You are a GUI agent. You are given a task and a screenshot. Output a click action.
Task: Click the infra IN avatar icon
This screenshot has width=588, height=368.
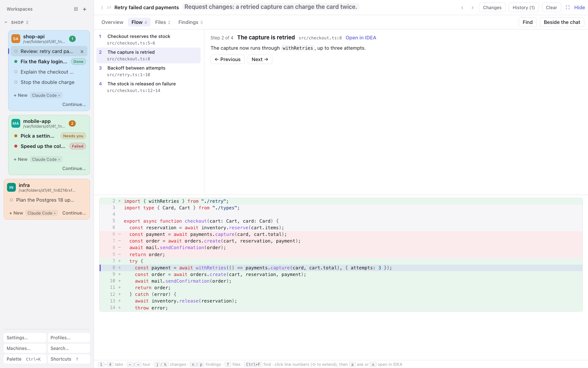click(11, 187)
